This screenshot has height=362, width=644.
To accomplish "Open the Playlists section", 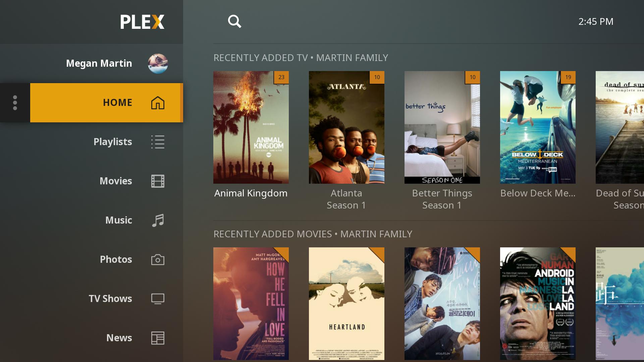I will pyautogui.click(x=112, y=141).
